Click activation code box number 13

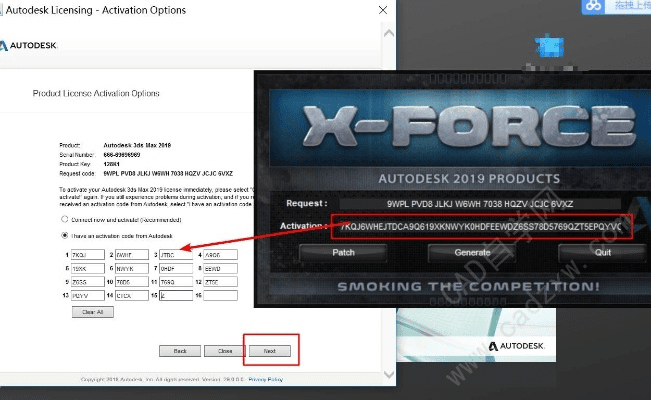88,295
